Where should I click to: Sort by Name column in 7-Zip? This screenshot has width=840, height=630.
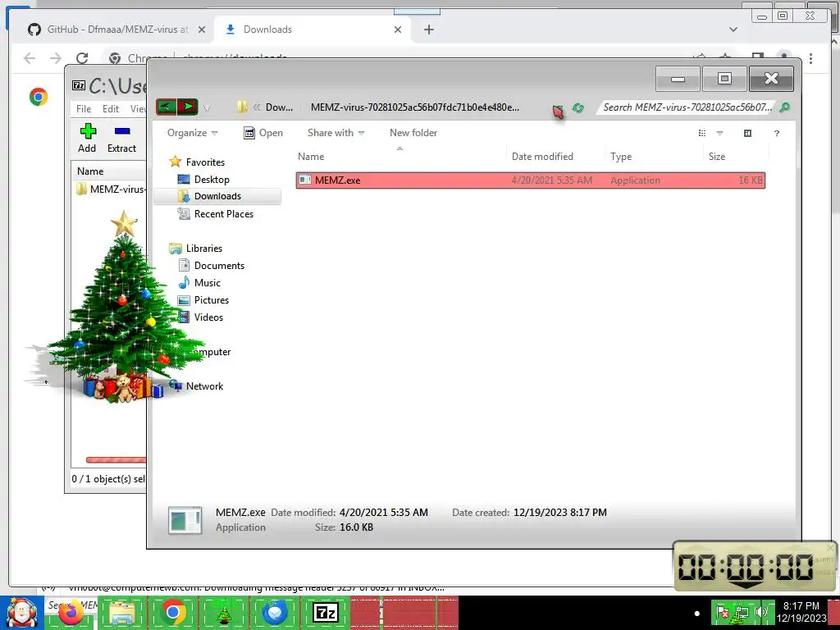[x=109, y=171]
